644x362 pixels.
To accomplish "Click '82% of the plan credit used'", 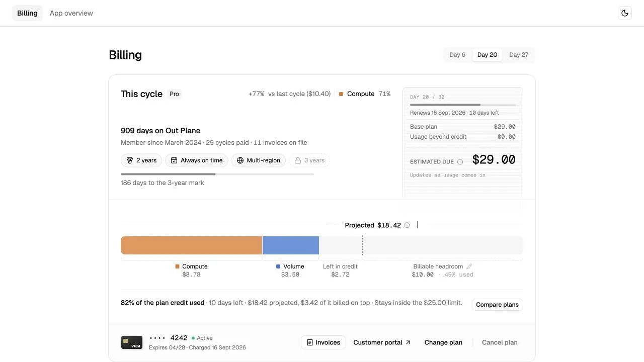I will [163, 303].
